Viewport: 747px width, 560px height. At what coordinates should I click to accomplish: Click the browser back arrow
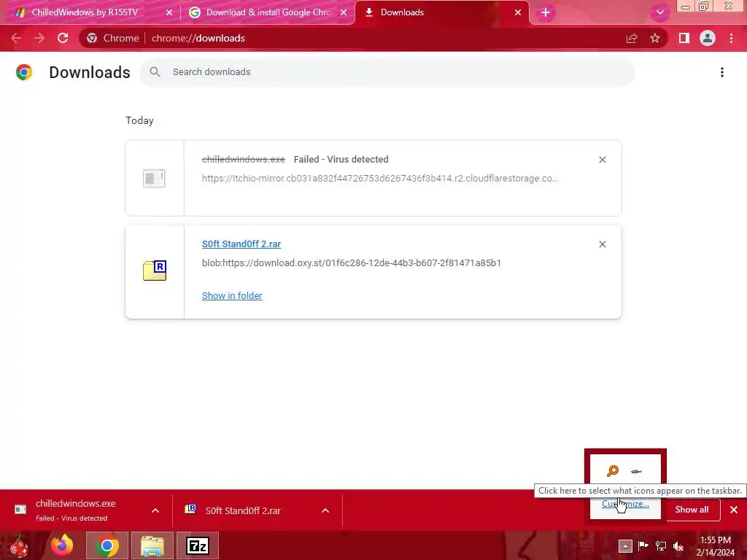coord(16,38)
